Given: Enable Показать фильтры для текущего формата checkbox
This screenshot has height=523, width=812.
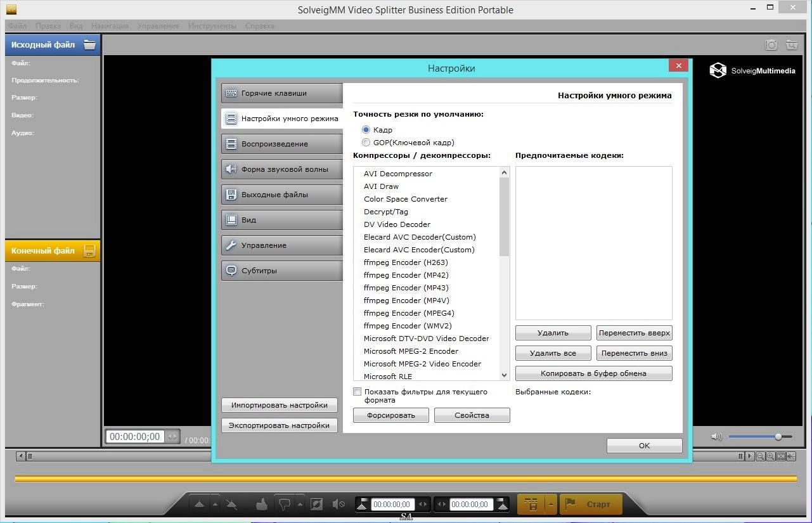Looking at the screenshot, I should pyautogui.click(x=358, y=392).
